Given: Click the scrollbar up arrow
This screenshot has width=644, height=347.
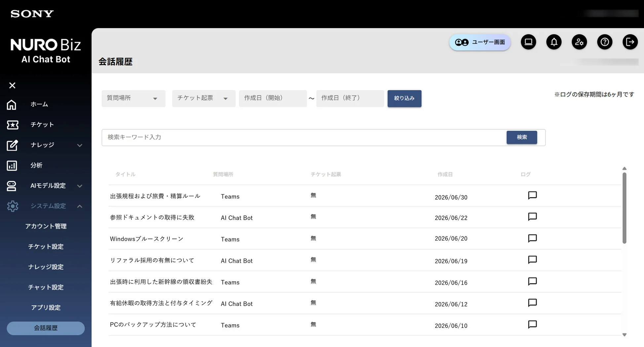Looking at the screenshot, I should click(624, 169).
